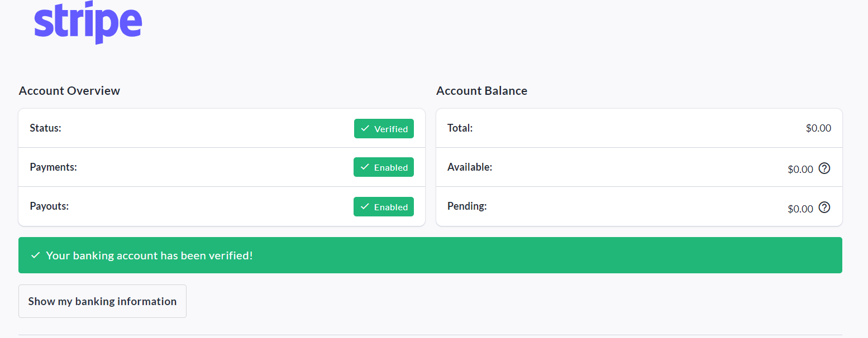Click the Stripe logo
Viewport: 868px width, 338px height.
click(88, 23)
